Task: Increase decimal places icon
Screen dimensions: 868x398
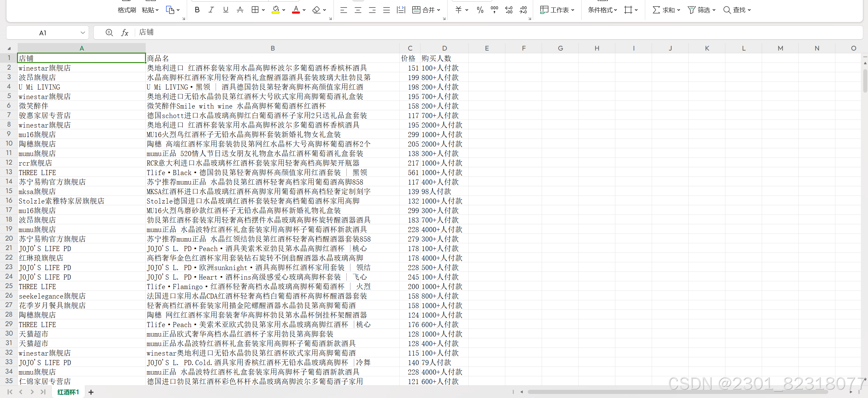Action: coord(509,10)
